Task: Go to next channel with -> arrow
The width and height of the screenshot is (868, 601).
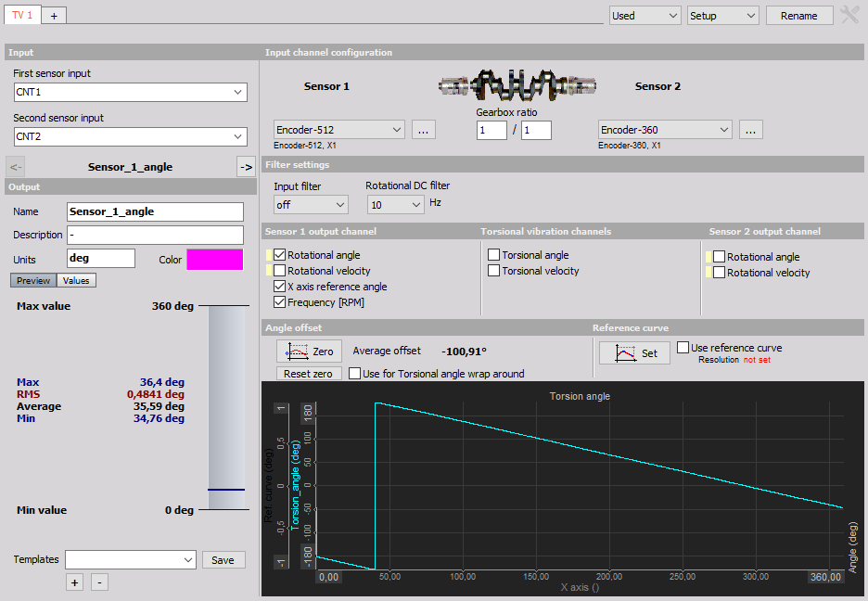Action: pyautogui.click(x=246, y=167)
